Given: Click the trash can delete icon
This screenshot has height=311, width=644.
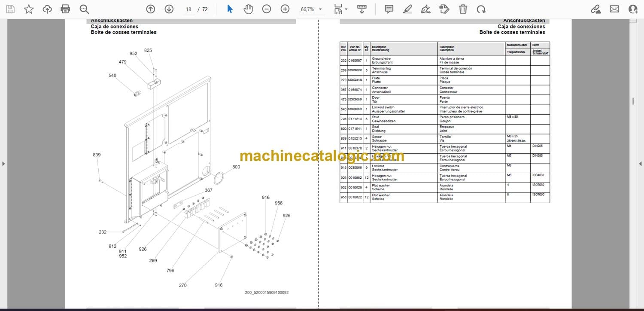Looking at the screenshot, I should coord(463,9).
